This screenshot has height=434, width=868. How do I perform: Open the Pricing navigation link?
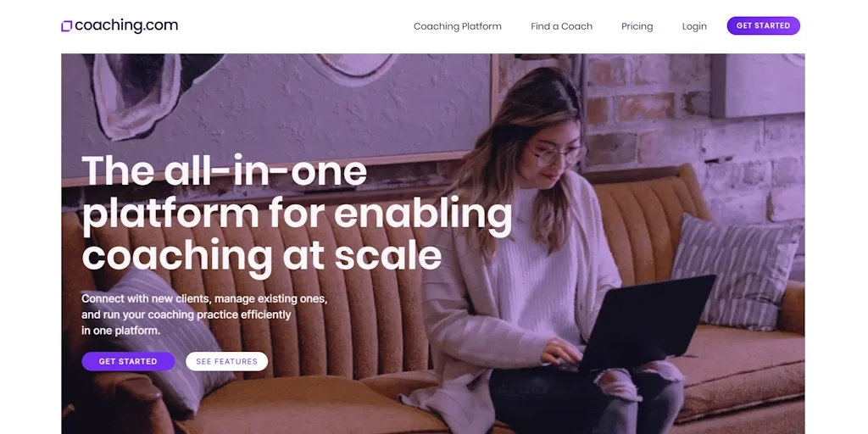(x=637, y=26)
